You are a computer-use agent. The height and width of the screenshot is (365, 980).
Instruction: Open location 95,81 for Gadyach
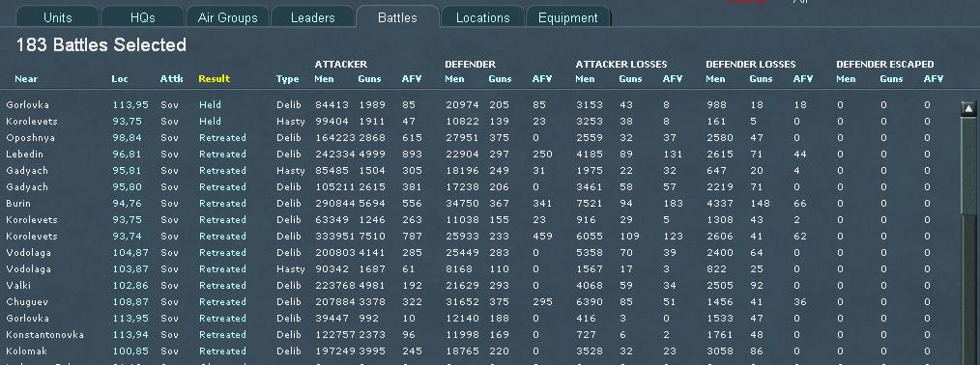click(127, 170)
